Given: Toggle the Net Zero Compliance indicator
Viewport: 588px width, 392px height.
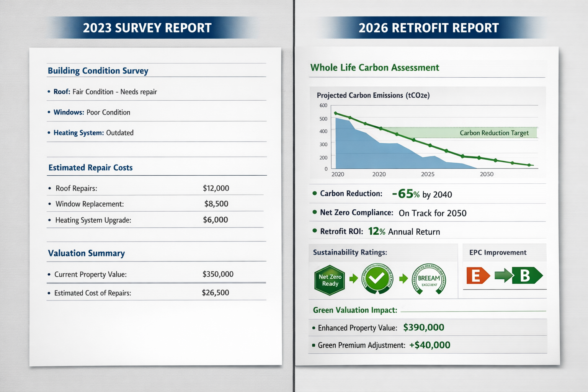Looking at the screenshot, I should [314, 213].
